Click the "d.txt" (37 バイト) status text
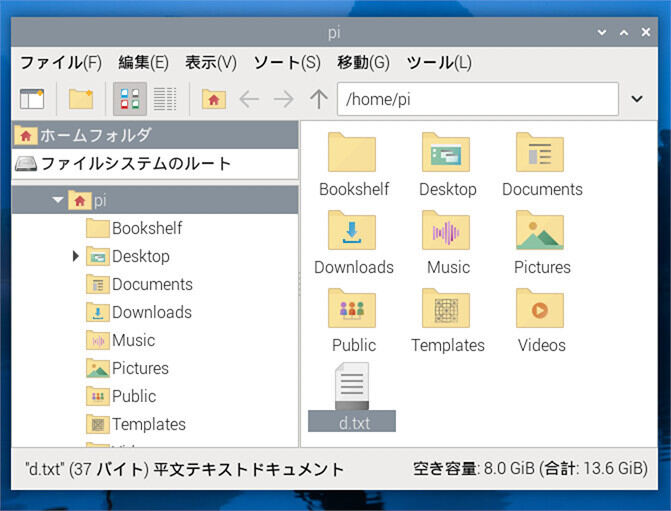The height and width of the screenshot is (511, 671). coord(184,469)
